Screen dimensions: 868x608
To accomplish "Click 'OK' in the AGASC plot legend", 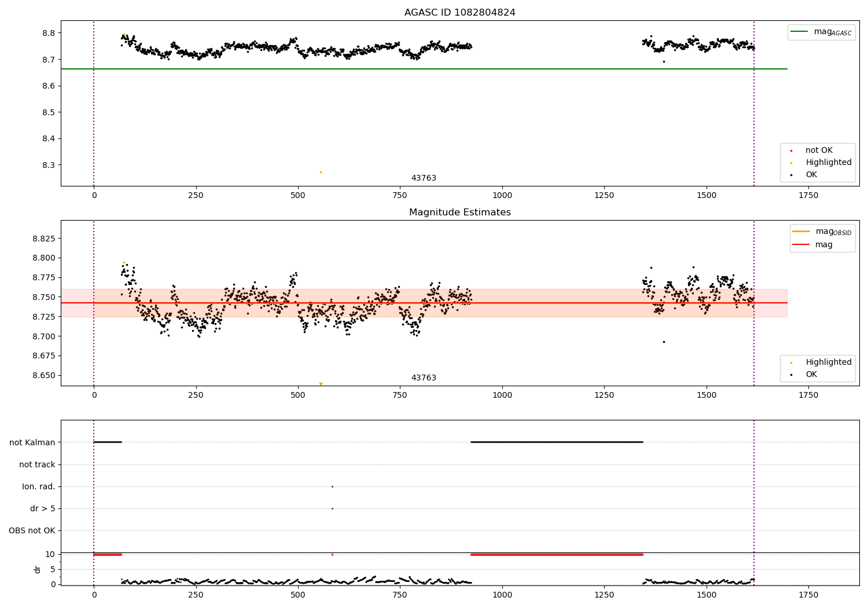I will point(811,174).
